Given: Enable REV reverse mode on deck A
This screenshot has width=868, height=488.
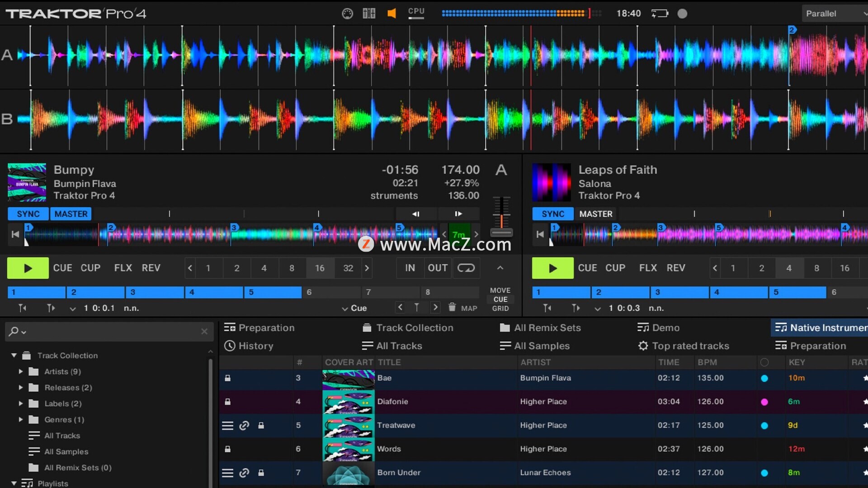Looking at the screenshot, I should coord(151,268).
